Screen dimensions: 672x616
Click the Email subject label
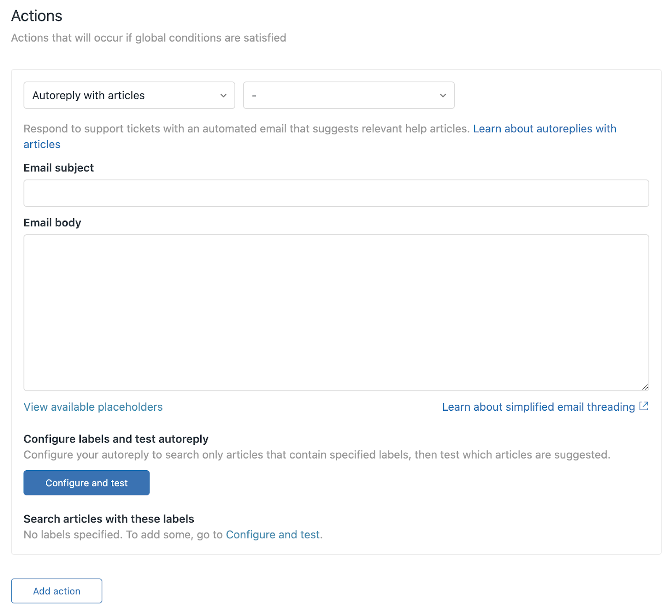58,168
